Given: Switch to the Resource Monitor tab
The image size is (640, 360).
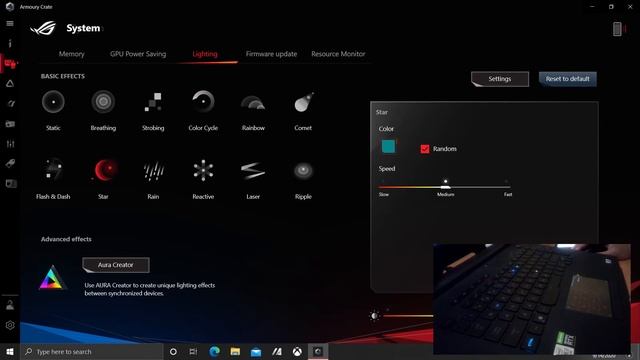Looking at the screenshot, I should (338, 54).
